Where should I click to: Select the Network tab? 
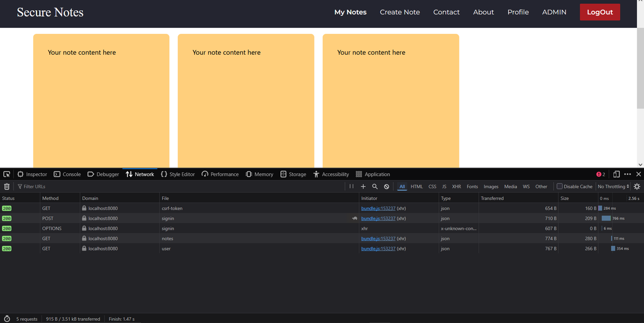pyautogui.click(x=140, y=174)
